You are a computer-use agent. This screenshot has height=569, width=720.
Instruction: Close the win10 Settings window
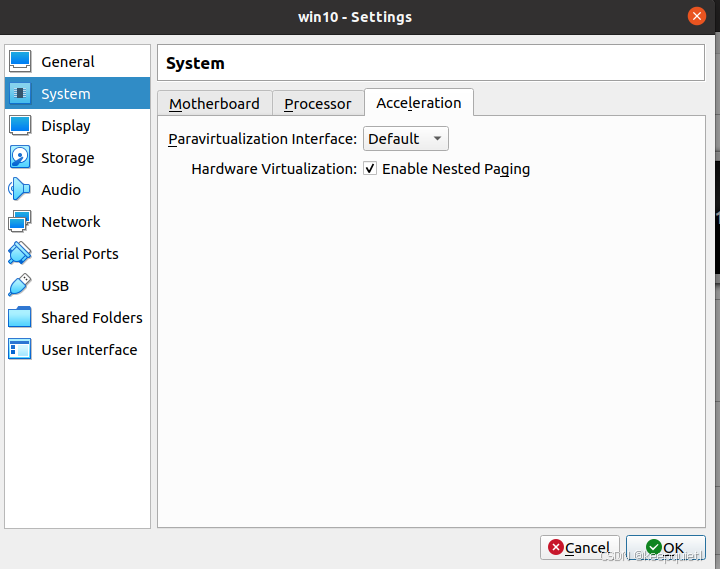pyautogui.click(x=697, y=17)
